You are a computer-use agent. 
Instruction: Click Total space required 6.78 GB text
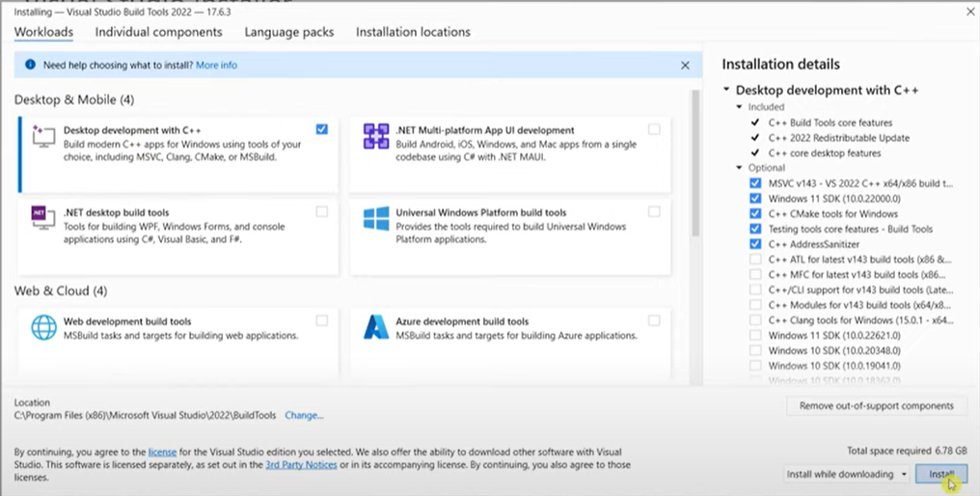(907, 451)
